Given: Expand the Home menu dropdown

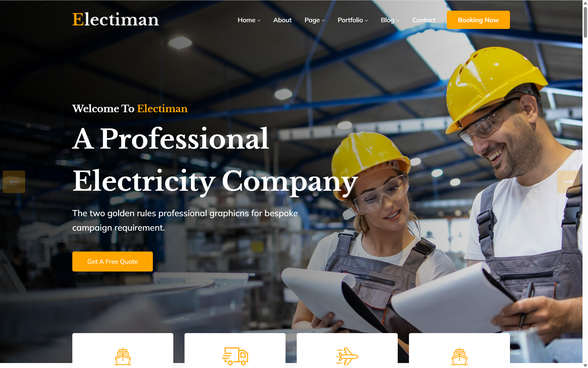Looking at the screenshot, I should 249,20.
